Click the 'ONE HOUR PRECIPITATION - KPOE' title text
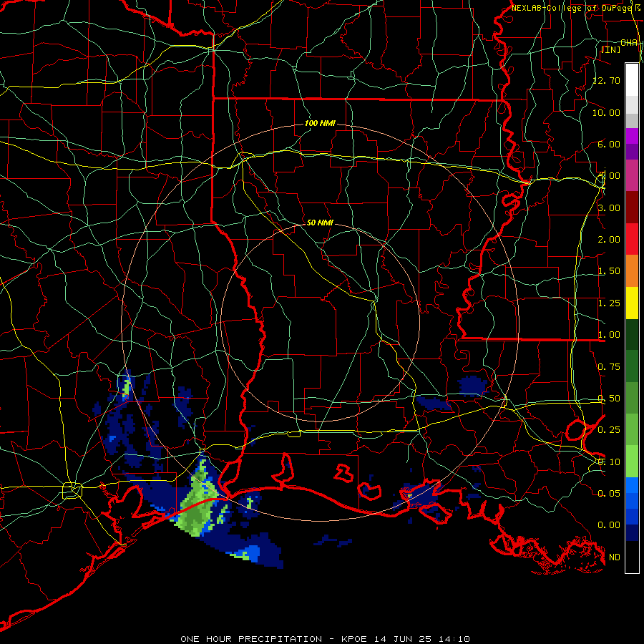Image resolution: width=644 pixels, height=644 pixels. [x=275, y=639]
